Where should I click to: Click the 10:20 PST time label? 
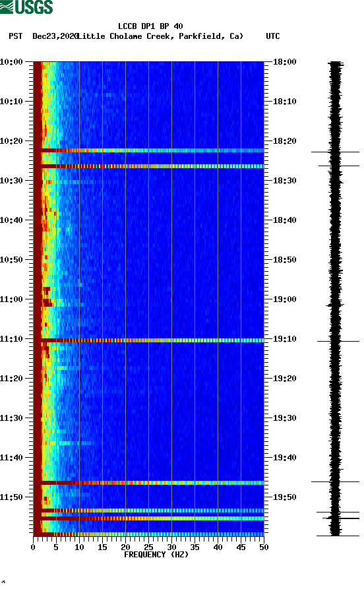click(11, 141)
